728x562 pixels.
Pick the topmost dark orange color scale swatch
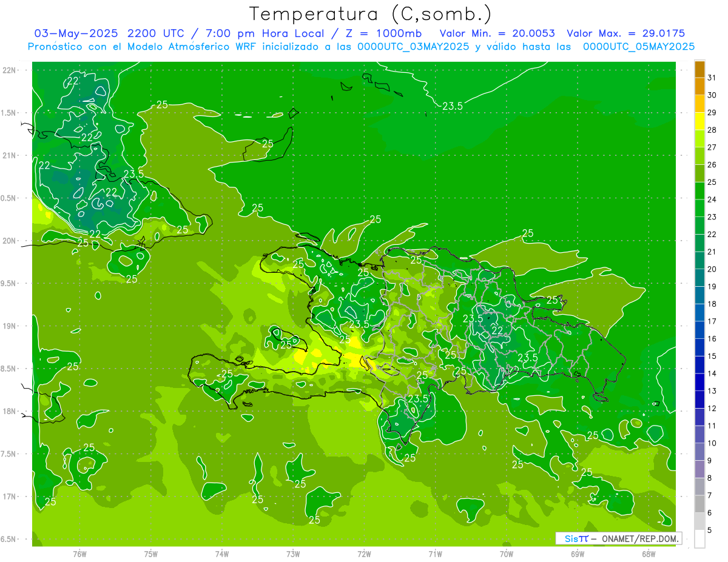tap(699, 70)
